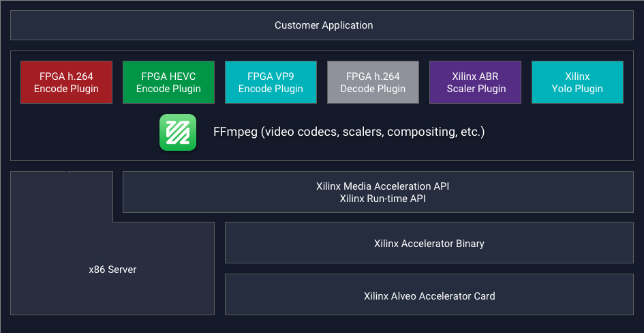Image resolution: width=644 pixels, height=333 pixels.
Task: Click the green FFmpeg logo icon
Action: tap(178, 132)
